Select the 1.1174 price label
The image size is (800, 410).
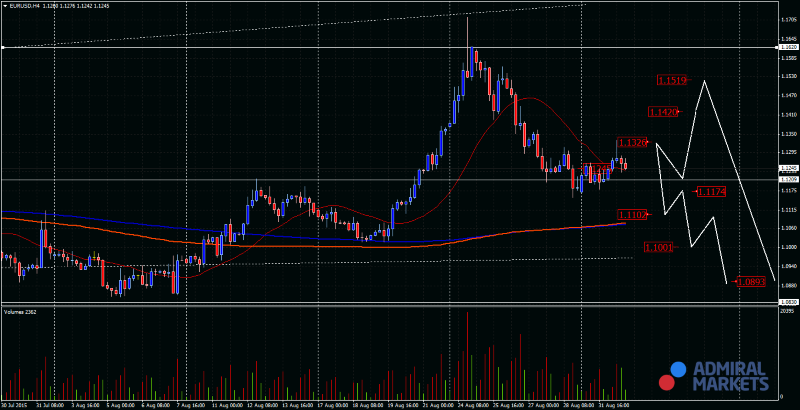point(711,191)
